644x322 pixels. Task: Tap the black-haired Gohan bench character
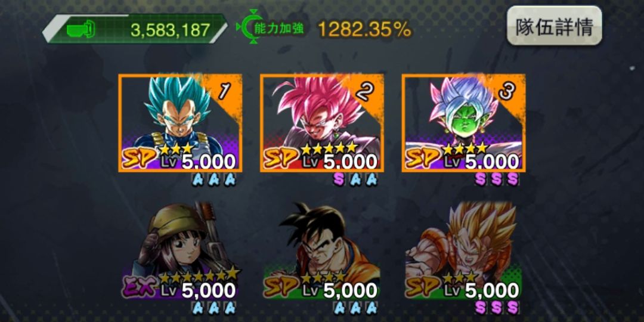(x=322, y=250)
